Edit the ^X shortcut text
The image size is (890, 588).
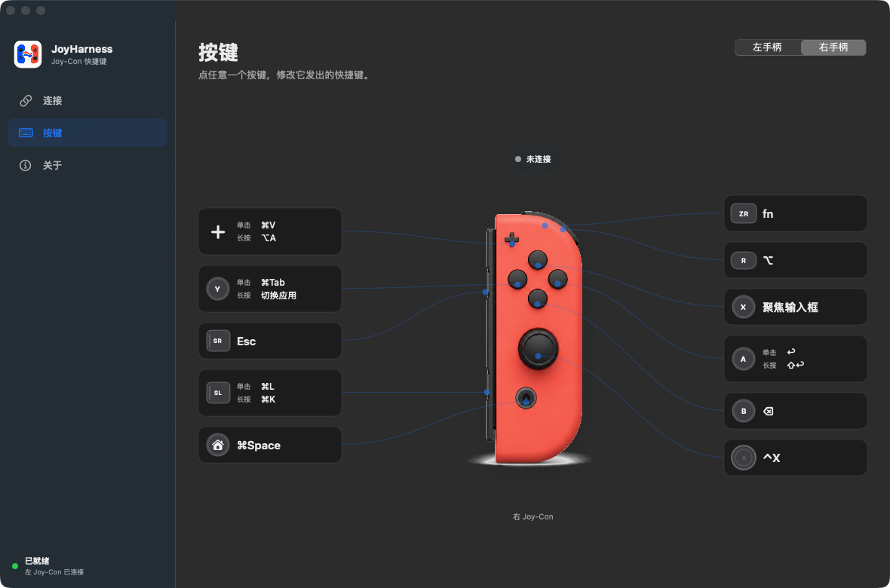click(x=772, y=458)
